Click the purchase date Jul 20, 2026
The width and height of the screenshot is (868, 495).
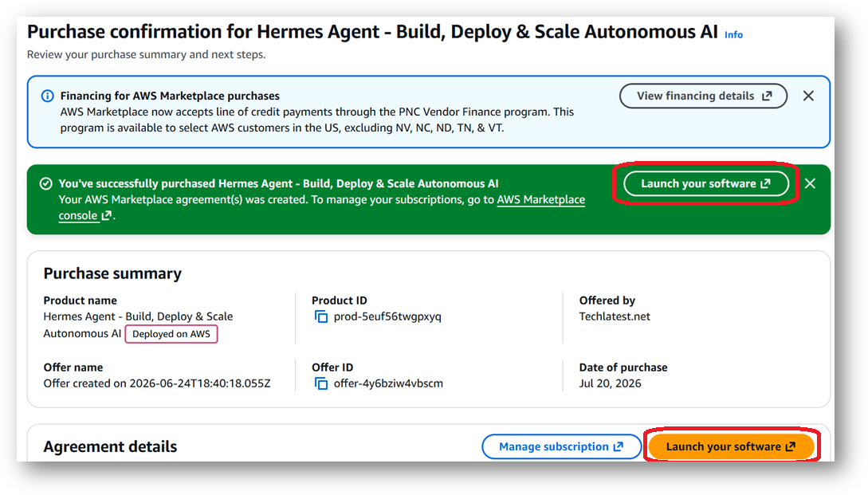coord(610,383)
